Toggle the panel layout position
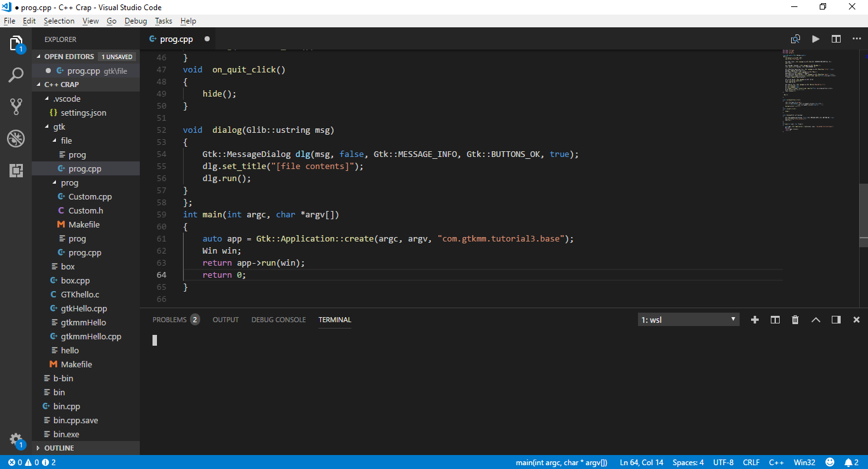This screenshot has width=868, height=469. [x=836, y=320]
